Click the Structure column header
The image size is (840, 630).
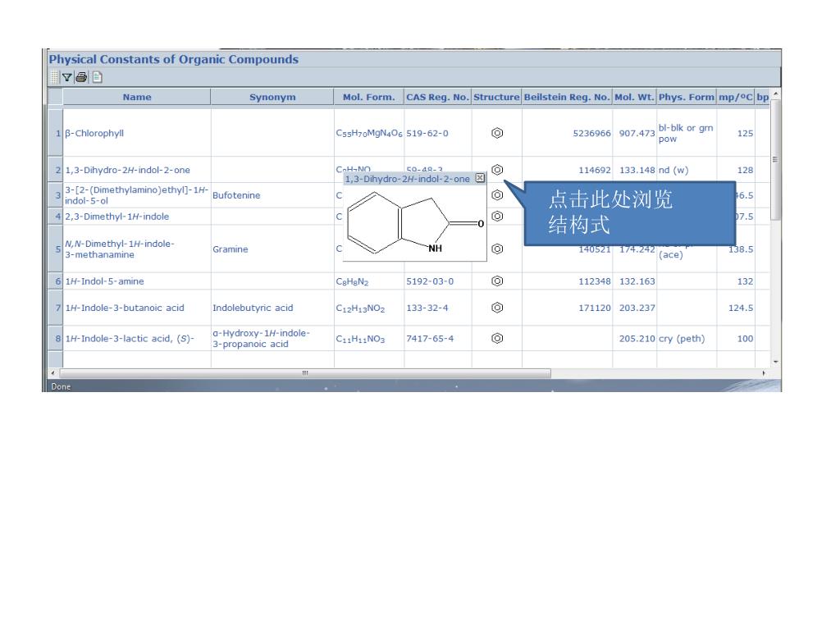496,97
